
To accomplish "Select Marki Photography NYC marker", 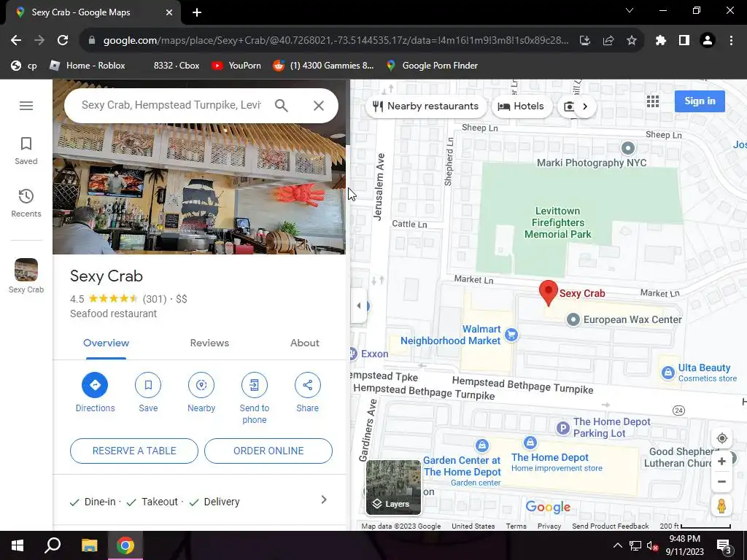I will [628, 148].
